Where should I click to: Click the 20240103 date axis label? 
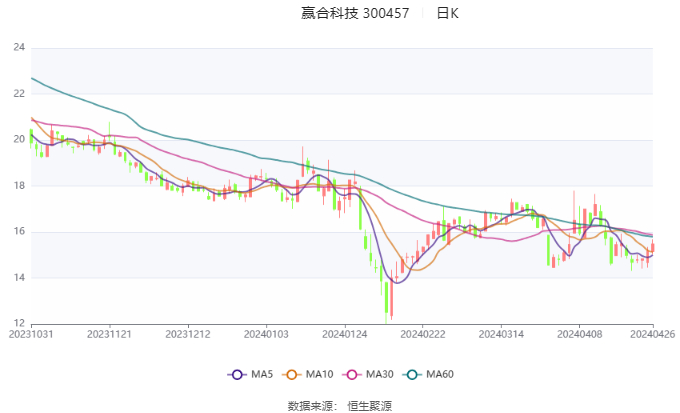266,335
